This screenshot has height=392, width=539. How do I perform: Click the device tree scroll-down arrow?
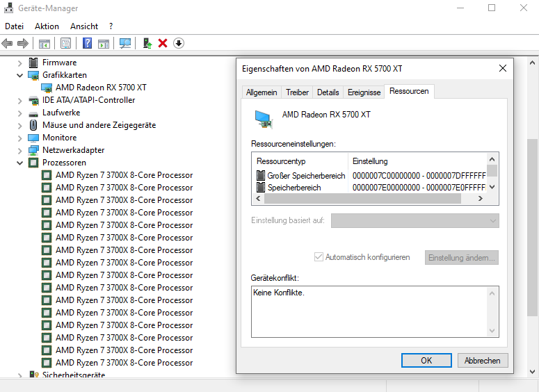pyautogui.click(x=532, y=372)
